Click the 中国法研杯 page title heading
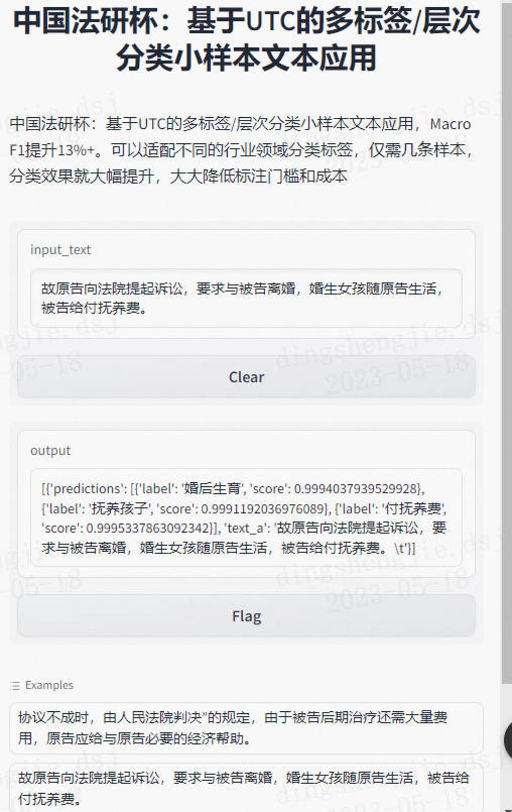The image size is (512, 812). click(x=246, y=39)
